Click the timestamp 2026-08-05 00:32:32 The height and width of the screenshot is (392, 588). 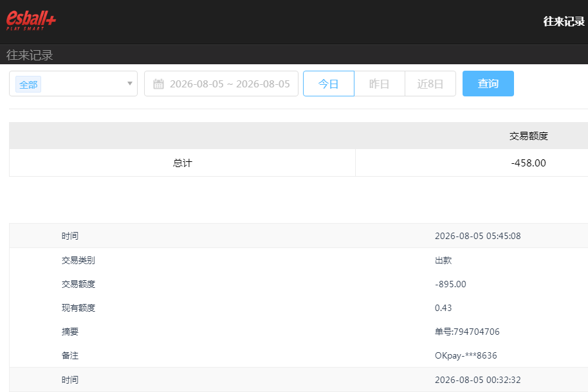click(478, 380)
